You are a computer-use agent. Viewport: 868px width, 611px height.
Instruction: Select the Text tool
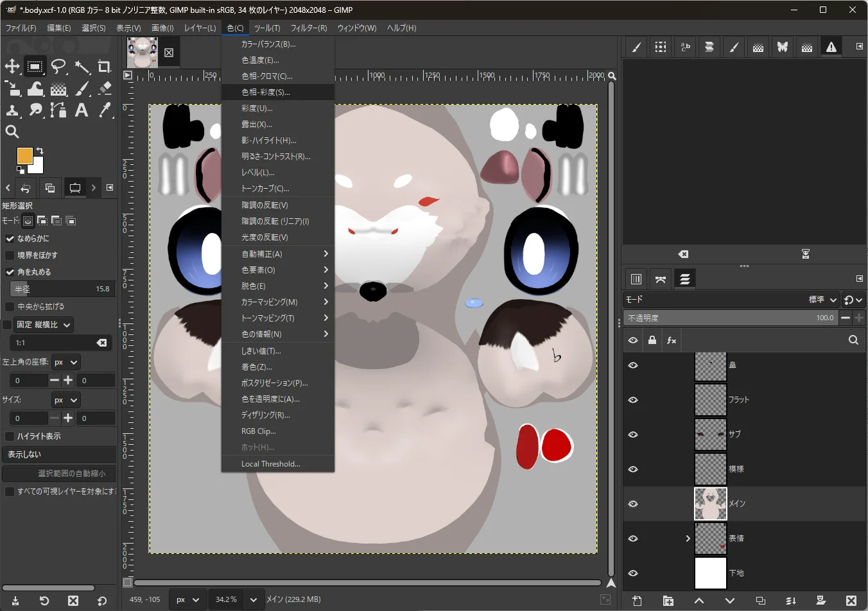(x=82, y=110)
